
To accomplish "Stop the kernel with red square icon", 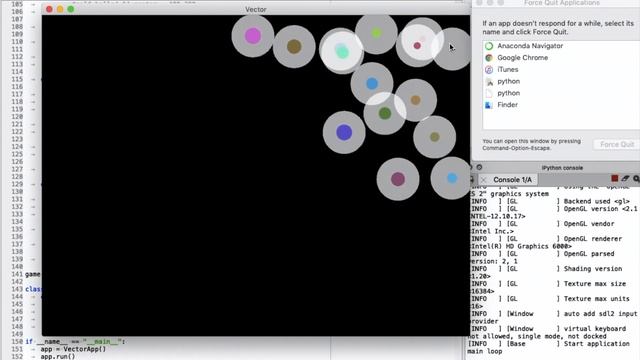I will pyautogui.click(x=615, y=178).
